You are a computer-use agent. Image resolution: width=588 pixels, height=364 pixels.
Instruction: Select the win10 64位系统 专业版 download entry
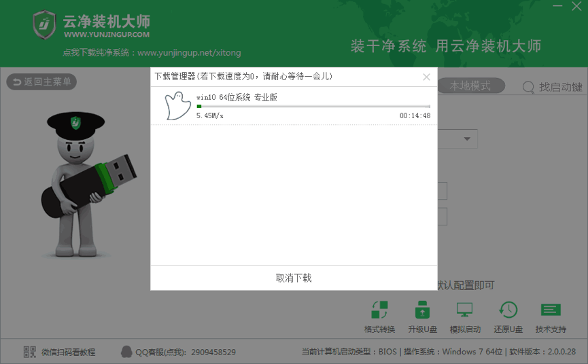[237, 97]
